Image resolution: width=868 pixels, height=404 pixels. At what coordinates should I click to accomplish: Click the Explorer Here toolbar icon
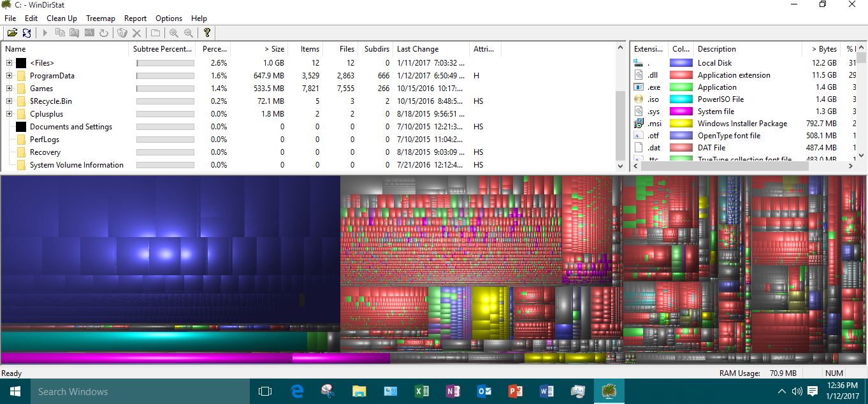click(75, 32)
